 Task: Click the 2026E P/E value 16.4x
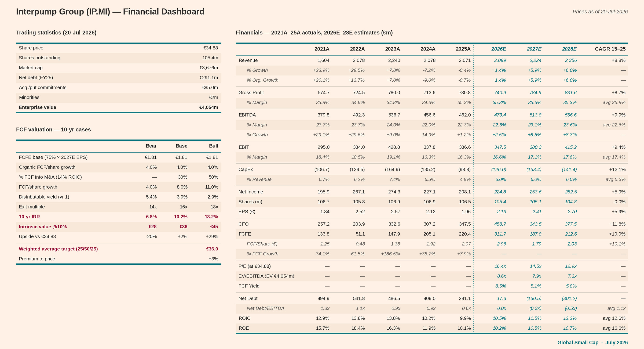click(500, 267)
